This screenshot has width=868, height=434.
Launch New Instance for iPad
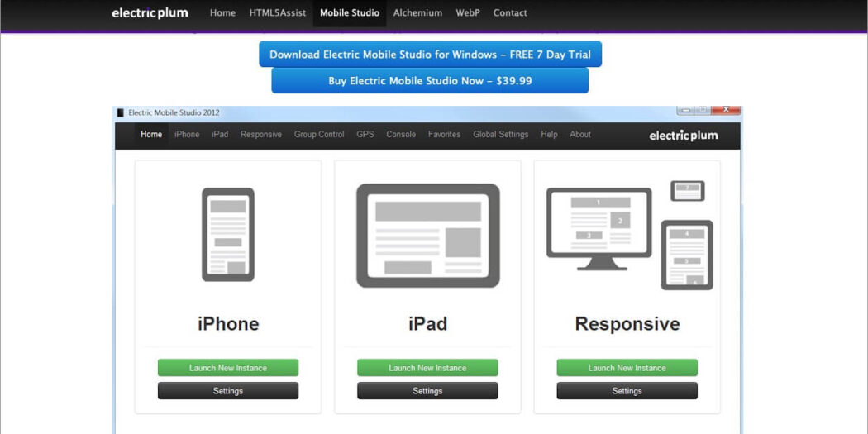click(427, 368)
